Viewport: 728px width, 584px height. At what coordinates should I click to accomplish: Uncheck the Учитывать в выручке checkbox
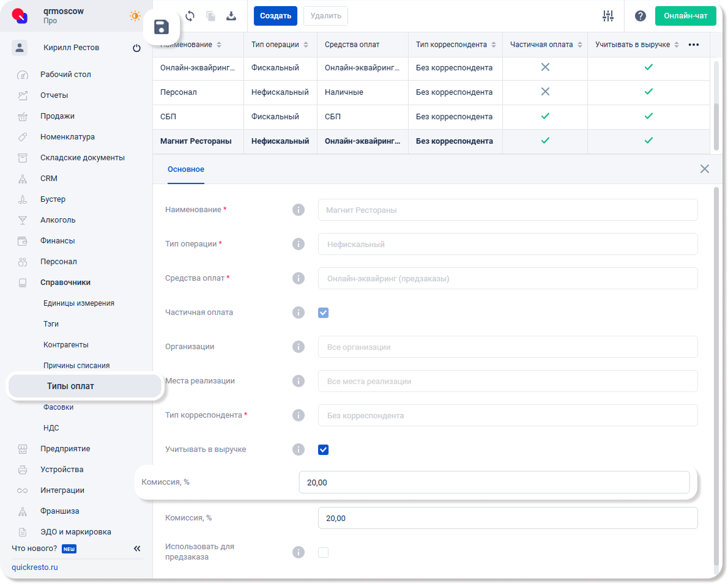[x=324, y=450]
